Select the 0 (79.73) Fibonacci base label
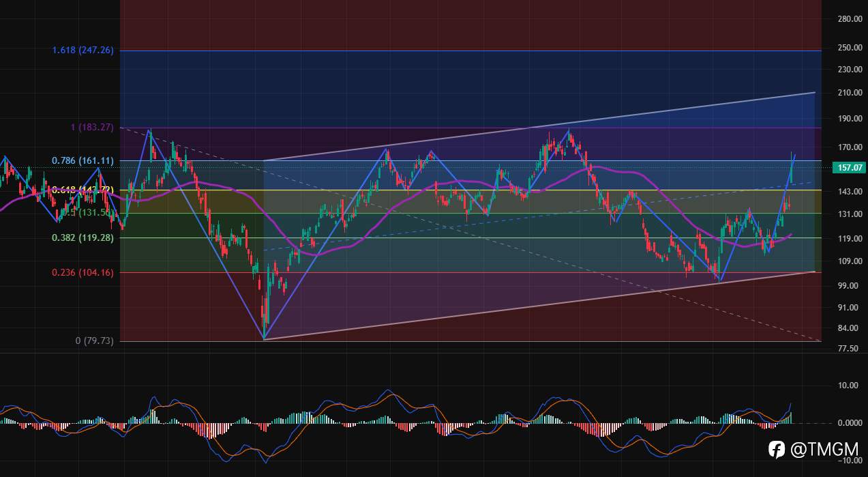868x477 pixels. (x=95, y=341)
